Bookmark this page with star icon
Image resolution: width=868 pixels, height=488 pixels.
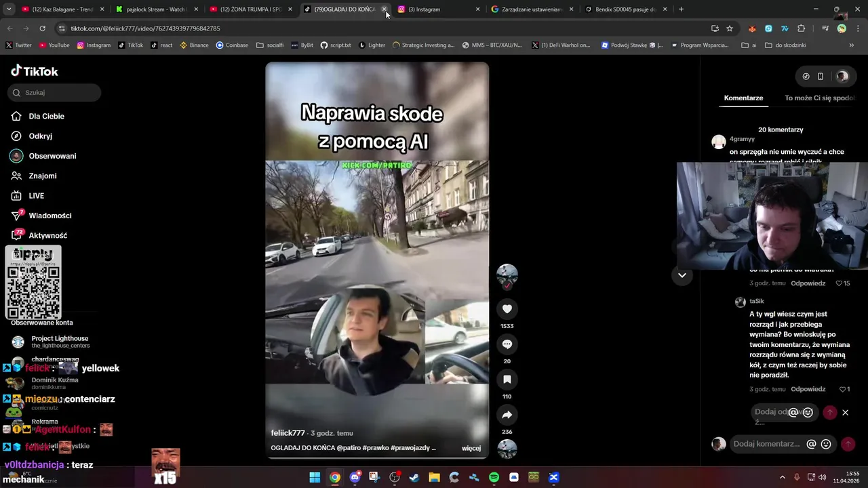coord(730,28)
